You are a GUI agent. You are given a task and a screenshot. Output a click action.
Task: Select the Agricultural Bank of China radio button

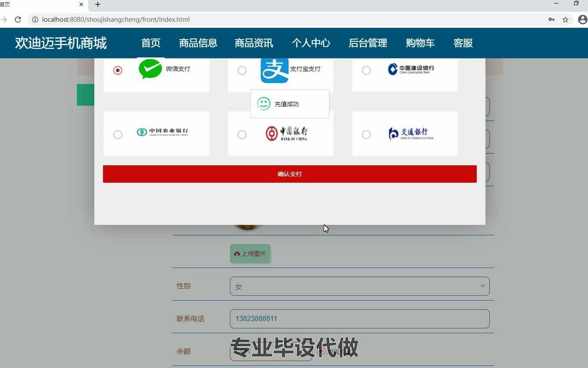point(118,134)
